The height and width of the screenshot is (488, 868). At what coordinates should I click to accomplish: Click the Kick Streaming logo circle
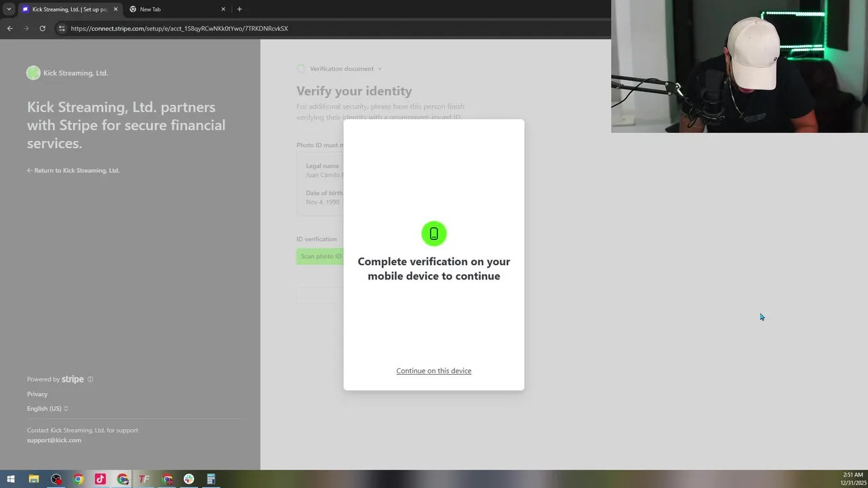(x=33, y=73)
